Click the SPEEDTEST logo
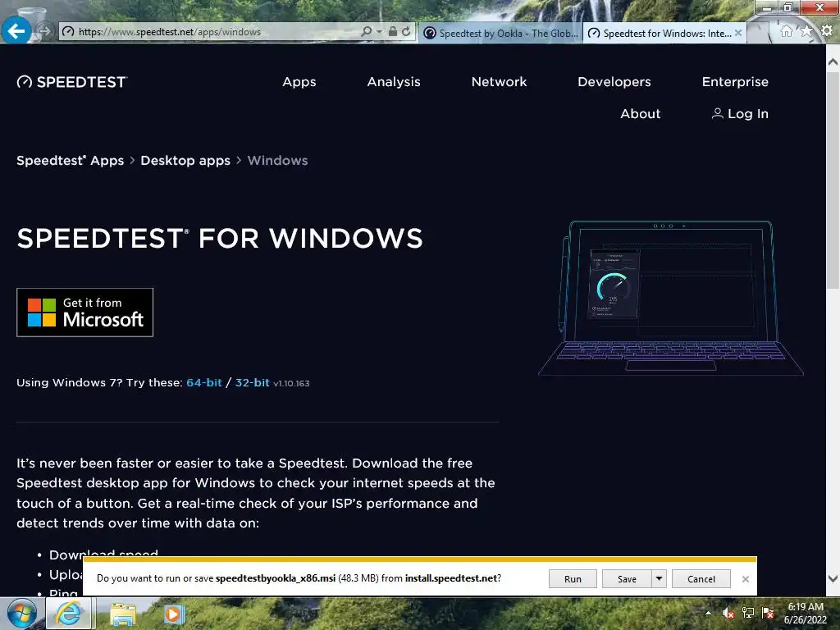This screenshot has height=630, width=840. [72, 82]
